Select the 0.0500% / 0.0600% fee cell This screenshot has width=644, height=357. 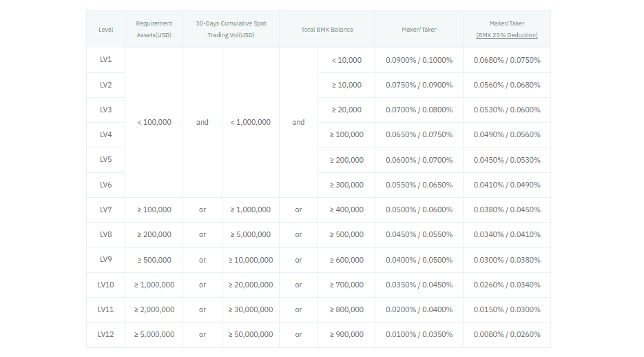(x=419, y=210)
